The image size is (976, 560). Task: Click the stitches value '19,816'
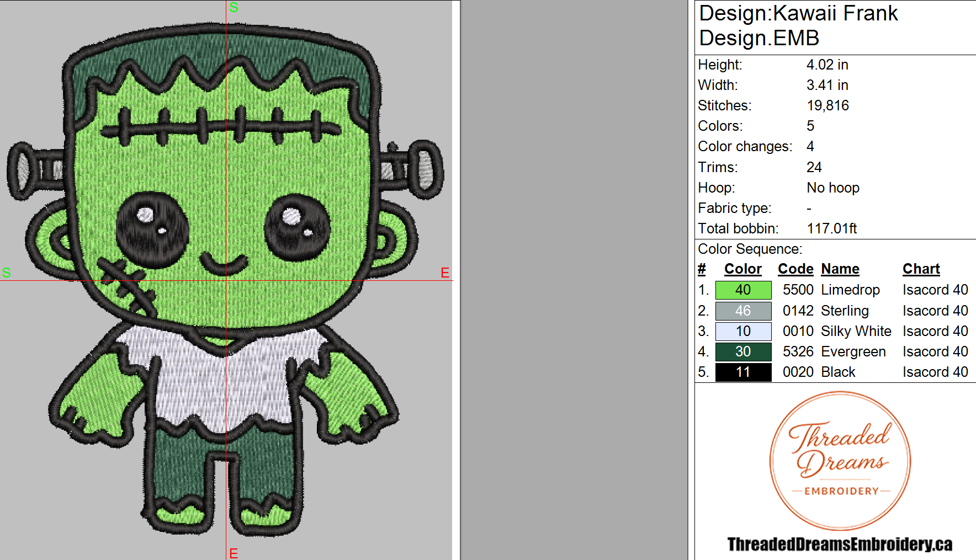click(828, 106)
